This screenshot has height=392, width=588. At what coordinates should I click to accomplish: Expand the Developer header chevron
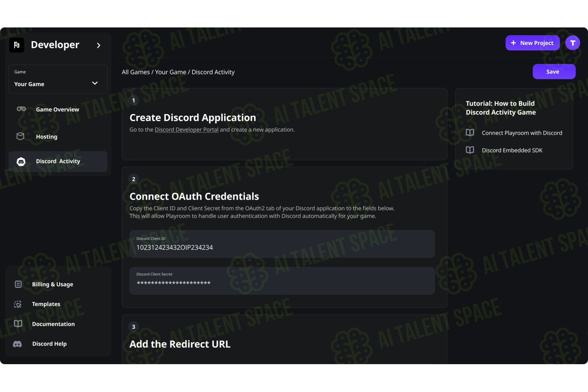[x=98, y=45]
